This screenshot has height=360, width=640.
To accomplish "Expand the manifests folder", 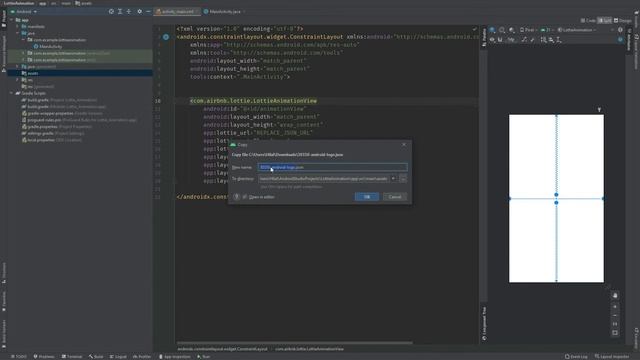I will [x=18, y=27].
